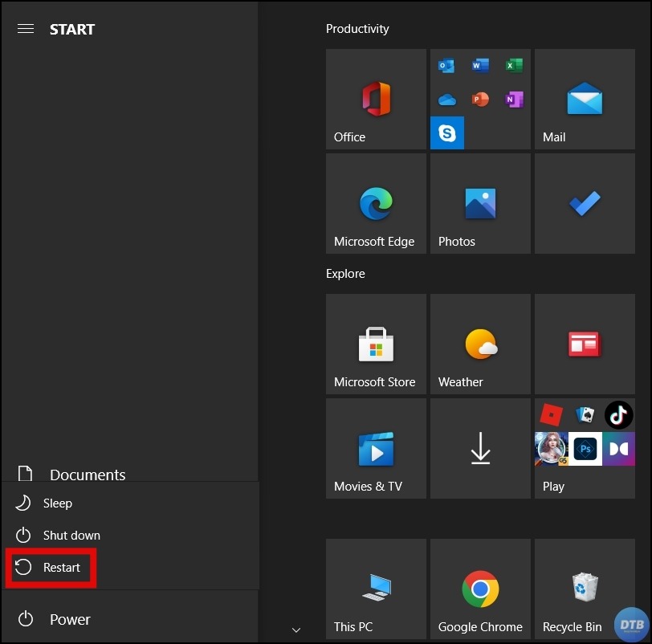Screen dimensions: 652x644
Task: Expand the Start hamburger menu
Action: click(26, 29)
